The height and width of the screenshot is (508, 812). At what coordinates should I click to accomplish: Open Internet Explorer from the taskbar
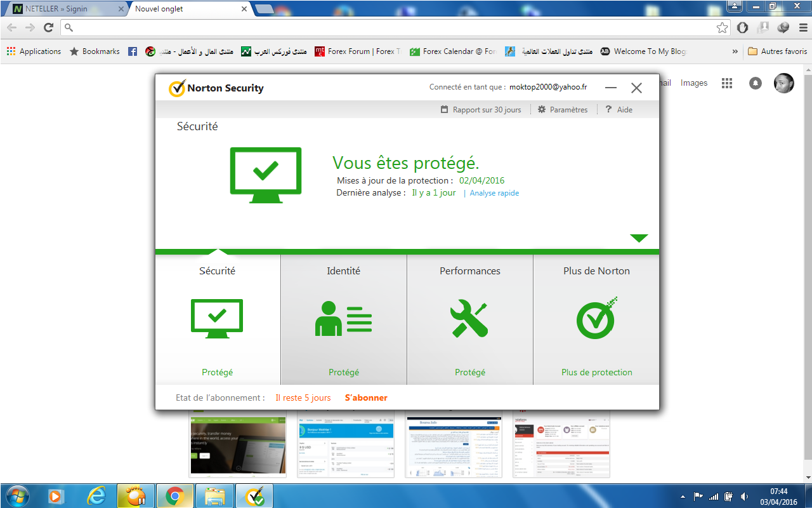[95, 496]
